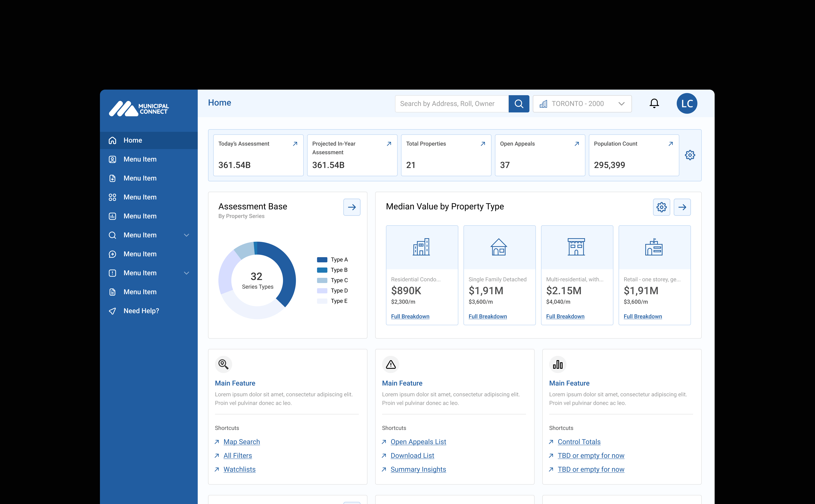Select the chart-box sidebar icon
Image resolution: width=815 pixels, height=504 pixels.
(112, 216)
